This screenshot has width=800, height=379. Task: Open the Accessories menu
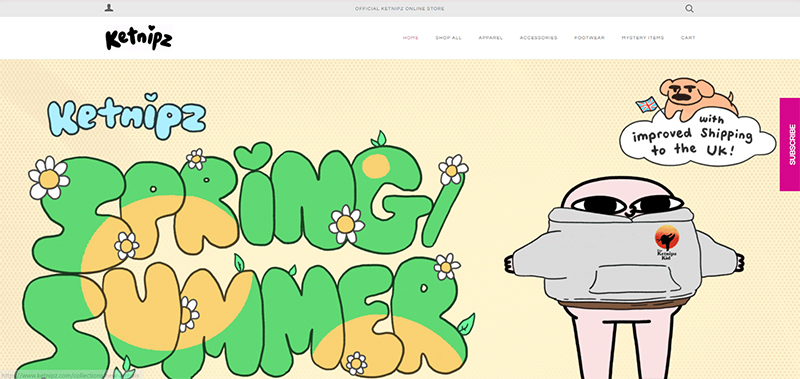pos(539,38)
